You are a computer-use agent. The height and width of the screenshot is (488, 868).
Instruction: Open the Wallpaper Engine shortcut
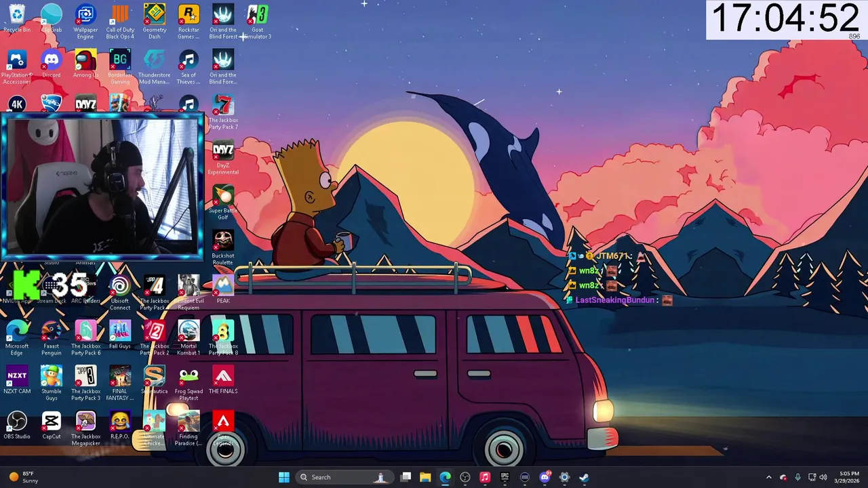tap(85, 22)
